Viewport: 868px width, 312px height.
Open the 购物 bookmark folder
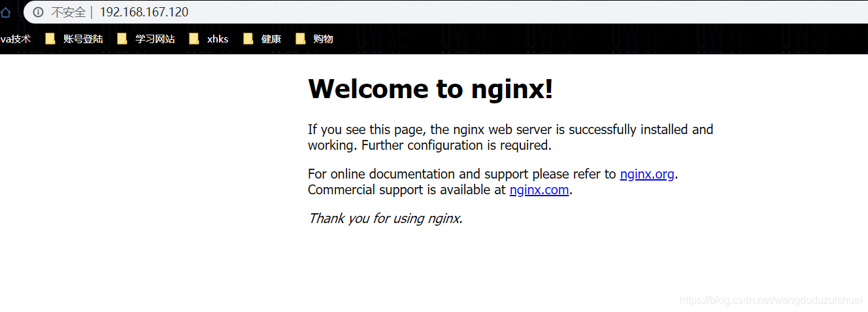coord(314,39)
